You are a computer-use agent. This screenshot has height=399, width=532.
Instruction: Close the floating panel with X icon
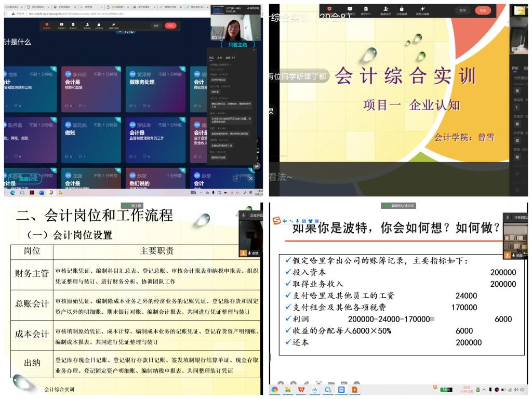(x=251, y=178)
